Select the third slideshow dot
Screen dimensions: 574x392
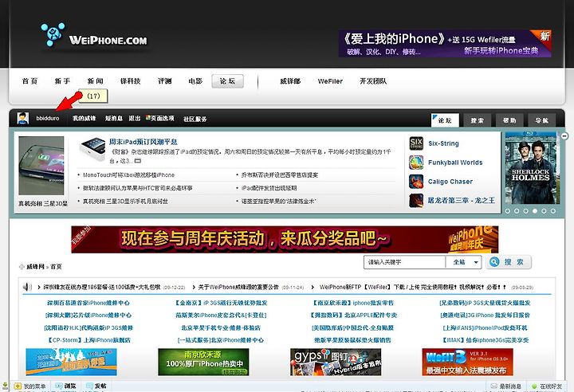point(525,211)
